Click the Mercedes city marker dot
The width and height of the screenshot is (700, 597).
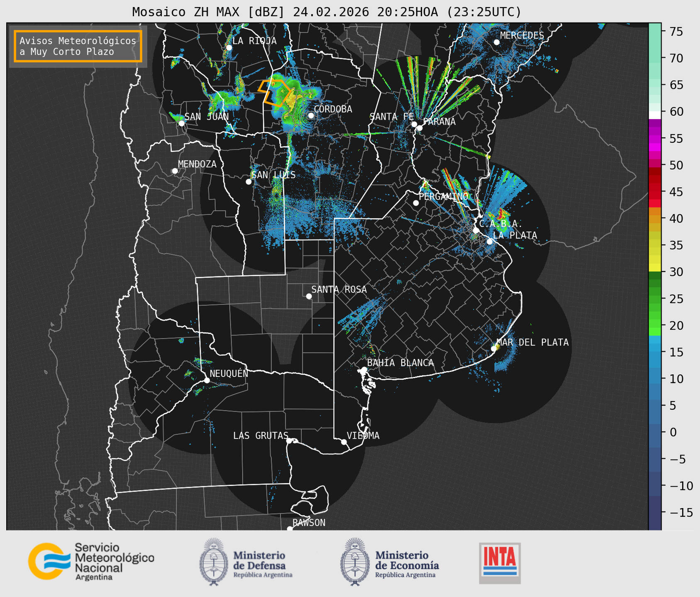(x=497, y=42)
